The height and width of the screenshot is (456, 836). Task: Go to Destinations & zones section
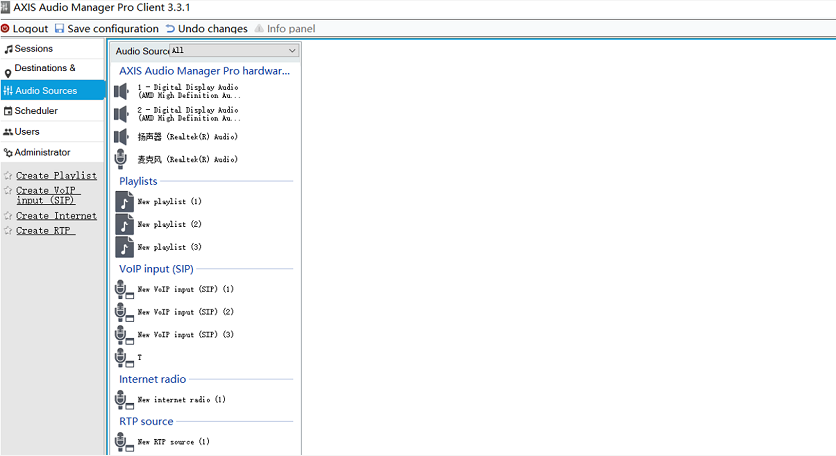click(53, 69)
